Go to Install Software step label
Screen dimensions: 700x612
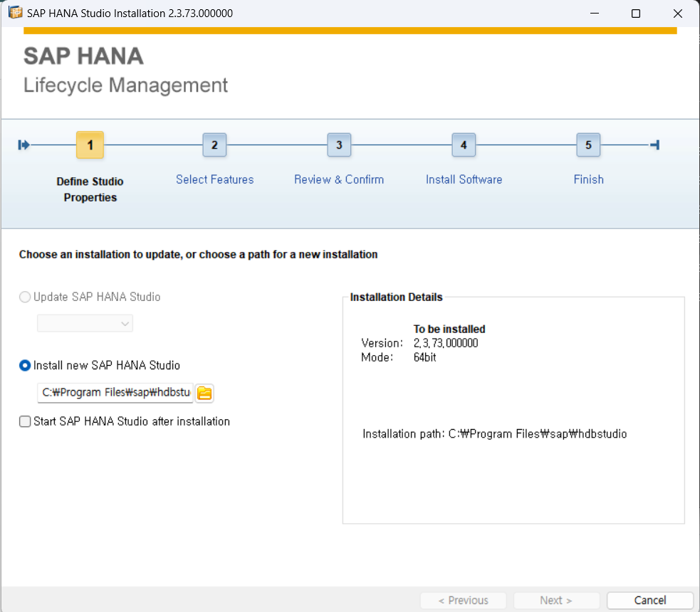(464, 180)
